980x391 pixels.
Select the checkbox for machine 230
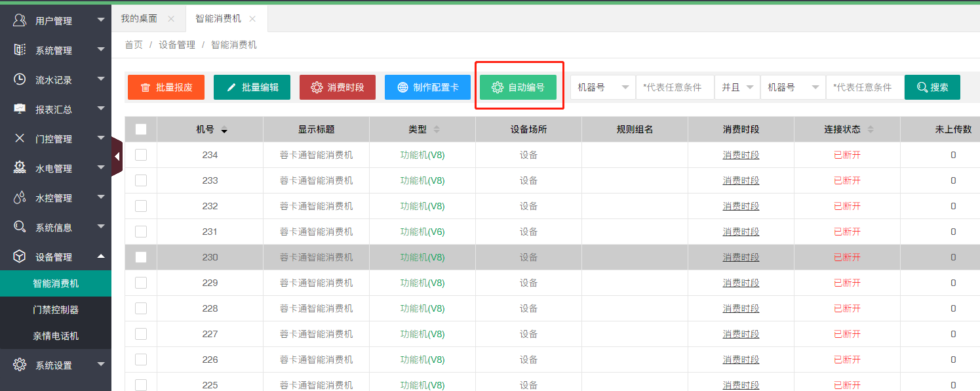click(x=141, y=257)
